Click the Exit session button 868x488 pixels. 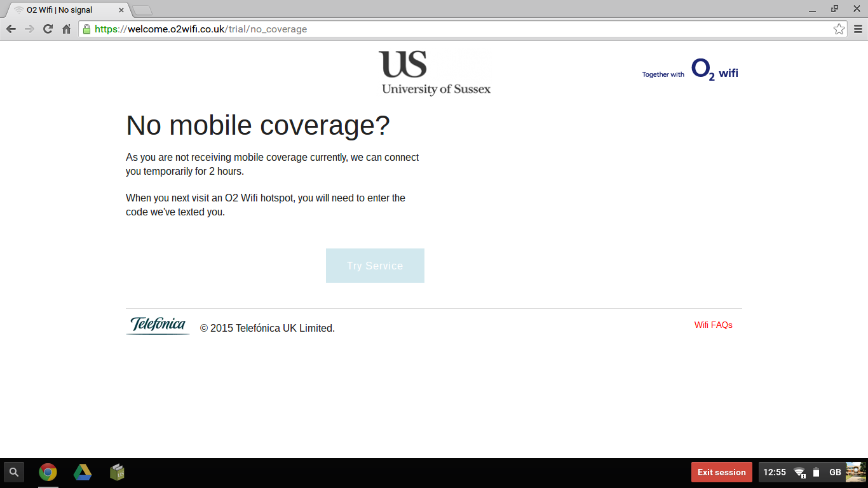click(x=722, y=472)
